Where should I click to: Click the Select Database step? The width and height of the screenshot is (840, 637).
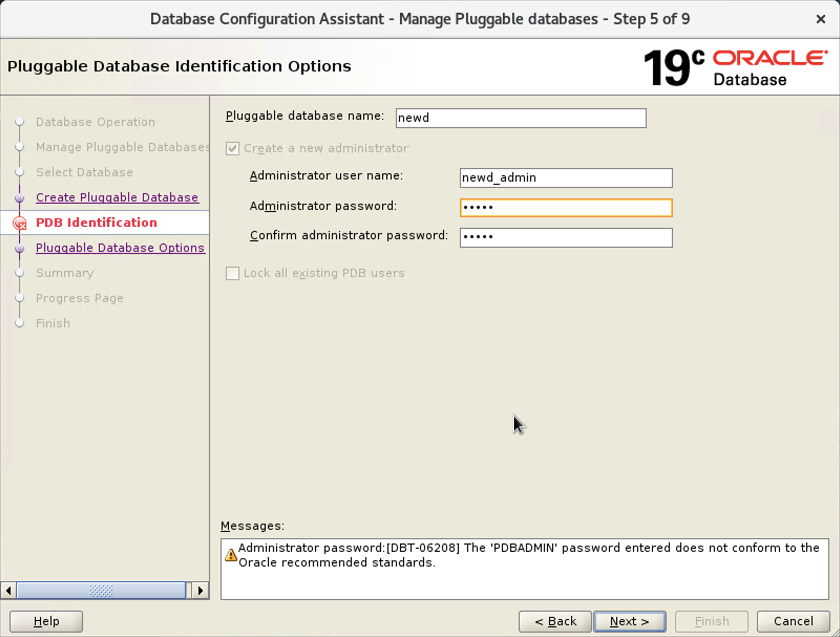tap(85, 172)
